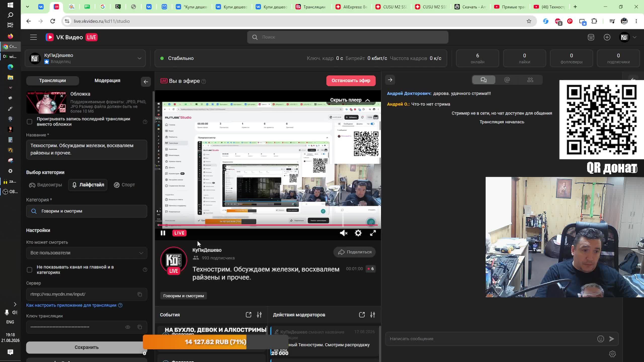Open the mentions tab in chat
644x362 pixels.
507,80
